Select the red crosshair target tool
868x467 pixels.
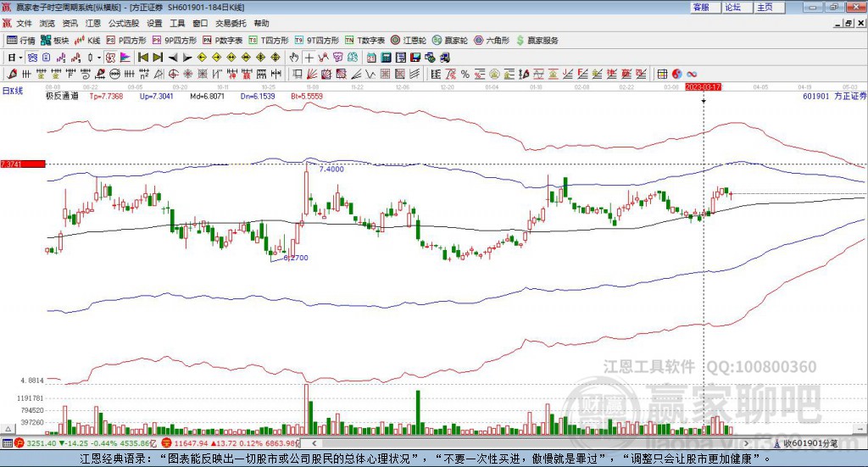tap(173, 74)
